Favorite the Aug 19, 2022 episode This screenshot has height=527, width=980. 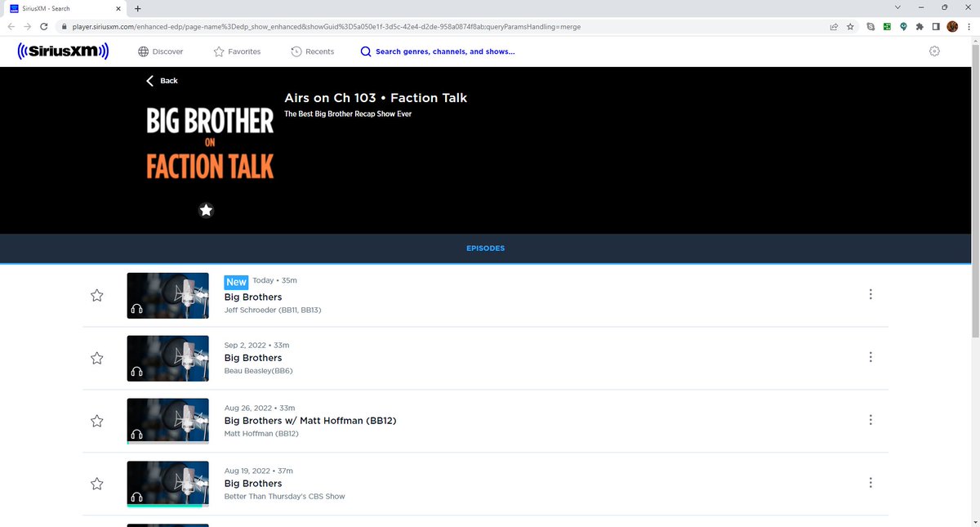click(x=96, y=484)
